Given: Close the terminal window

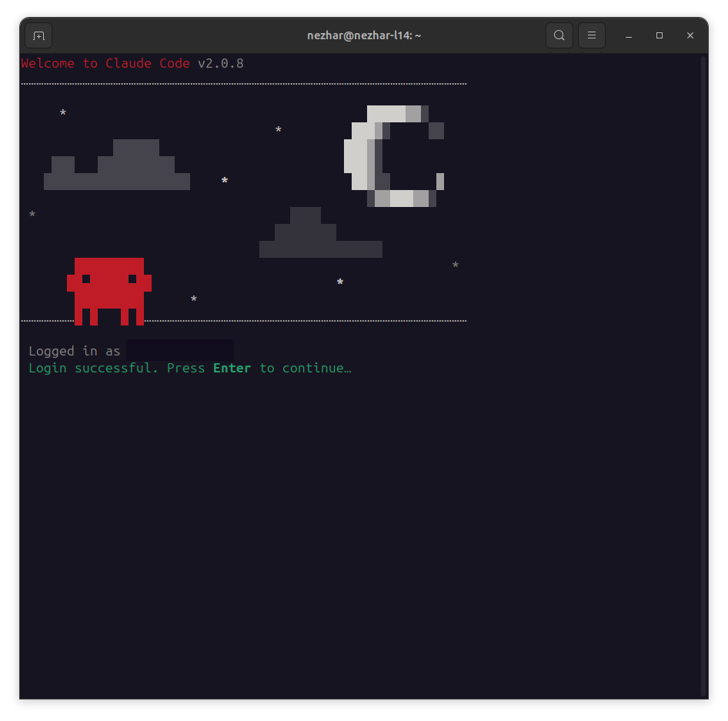Looking at the screenshot, I should (x=690, y=35).
